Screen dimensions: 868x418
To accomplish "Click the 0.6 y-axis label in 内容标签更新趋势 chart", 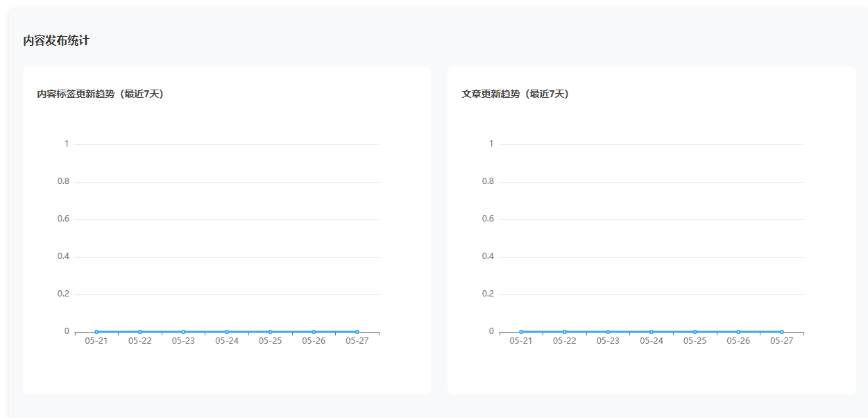I will 63,219.
